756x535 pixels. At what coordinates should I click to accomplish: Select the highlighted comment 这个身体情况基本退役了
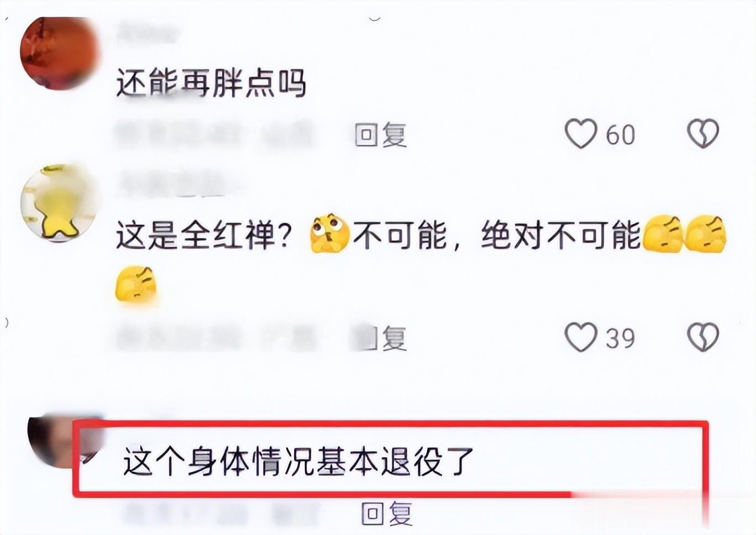click(299, 460)
